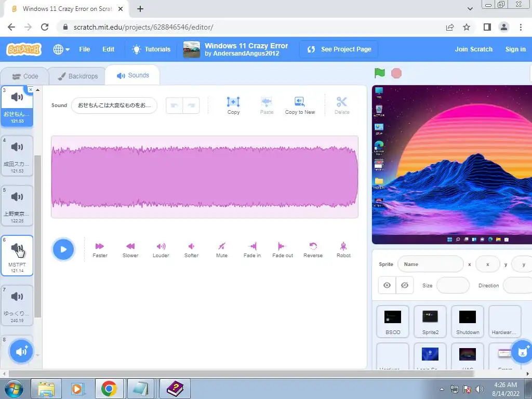Click the stage preview area
Screen dimensions: 532x399
tap(452, 165)
